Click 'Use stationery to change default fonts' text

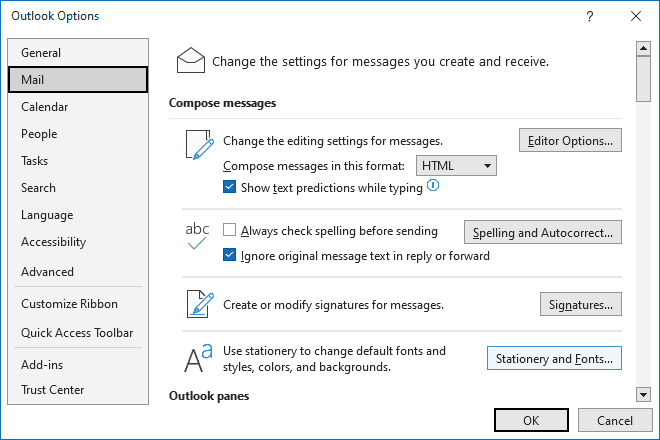click(334, 359)
